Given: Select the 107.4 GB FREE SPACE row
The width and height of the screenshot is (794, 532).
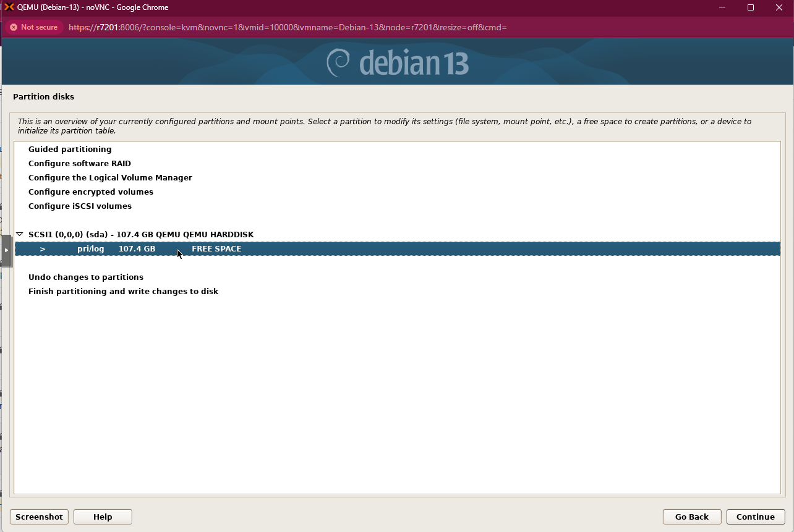Looking at the screenshot, I should [x=216, y=249].
